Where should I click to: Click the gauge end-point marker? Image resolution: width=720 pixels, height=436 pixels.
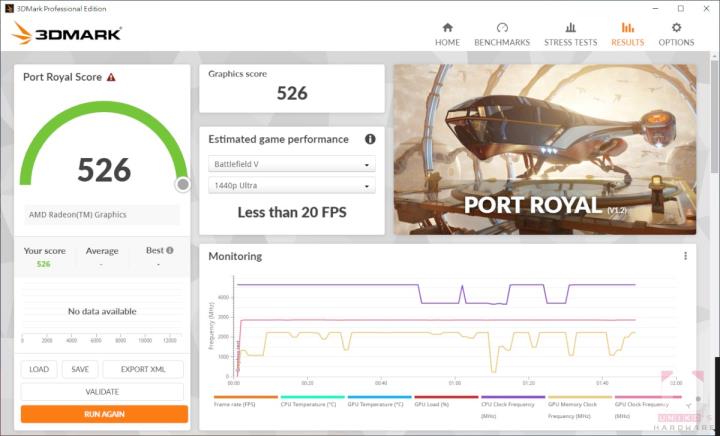183,184
